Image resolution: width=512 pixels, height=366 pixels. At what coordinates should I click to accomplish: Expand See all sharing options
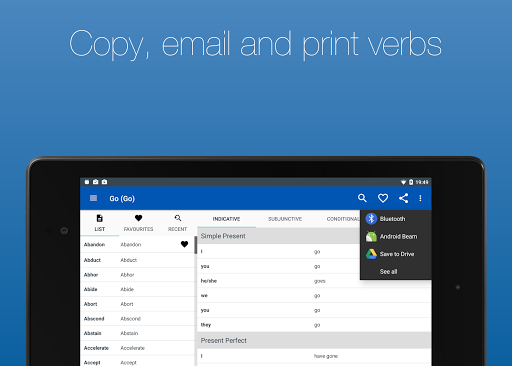pyautogui.click(x=388, y=272)
